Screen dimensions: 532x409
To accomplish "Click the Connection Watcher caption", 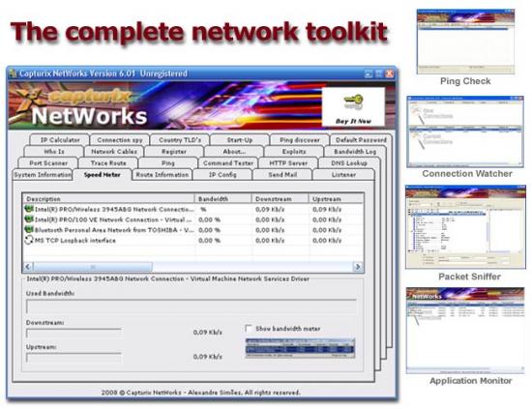I will [x=467, y=174].
